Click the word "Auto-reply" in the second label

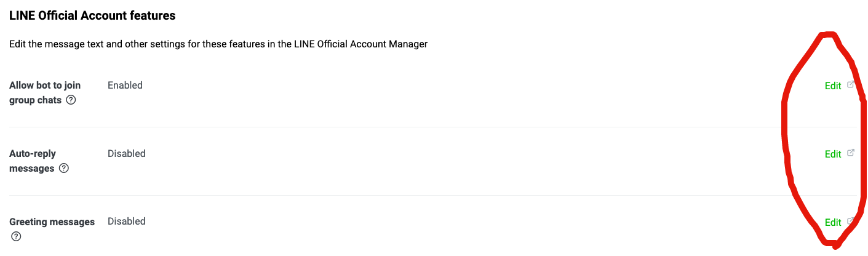[x=33, y=154]
